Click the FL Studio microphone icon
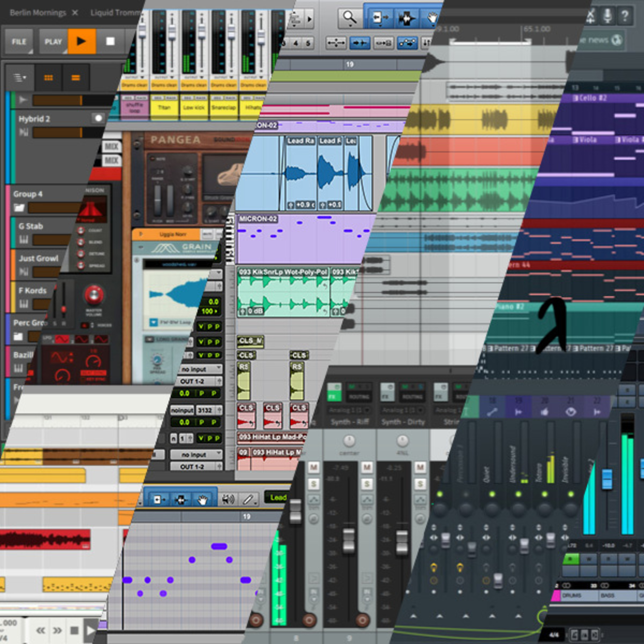The height and width of the screenshot is (644, 644). click(x=607, y=15)
